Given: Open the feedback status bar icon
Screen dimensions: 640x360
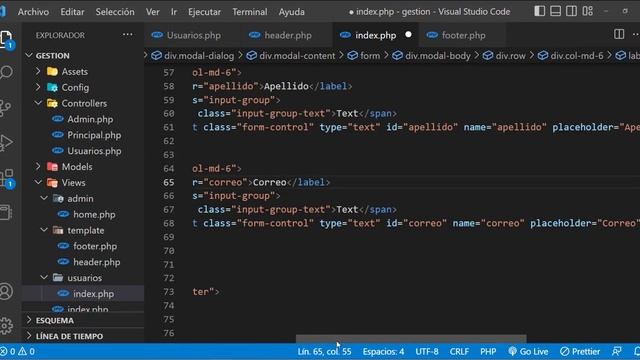Looking at the screenshot, I should [x=617, y=351].
